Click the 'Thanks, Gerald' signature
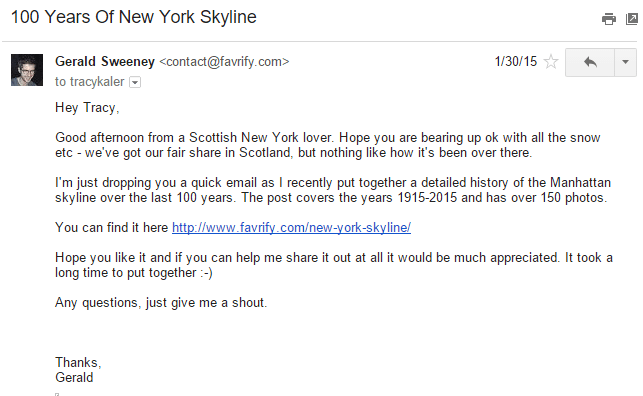This screenshot has height=396, width=643. pyautogui.click(x=78, y=370)
